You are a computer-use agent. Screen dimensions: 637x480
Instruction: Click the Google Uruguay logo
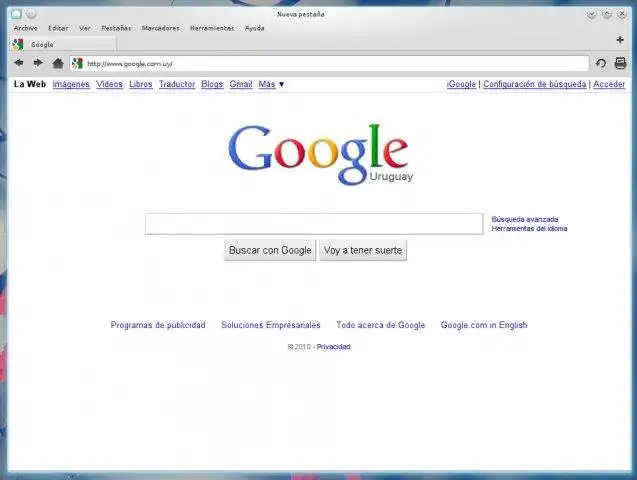click(x=319, y=154)
